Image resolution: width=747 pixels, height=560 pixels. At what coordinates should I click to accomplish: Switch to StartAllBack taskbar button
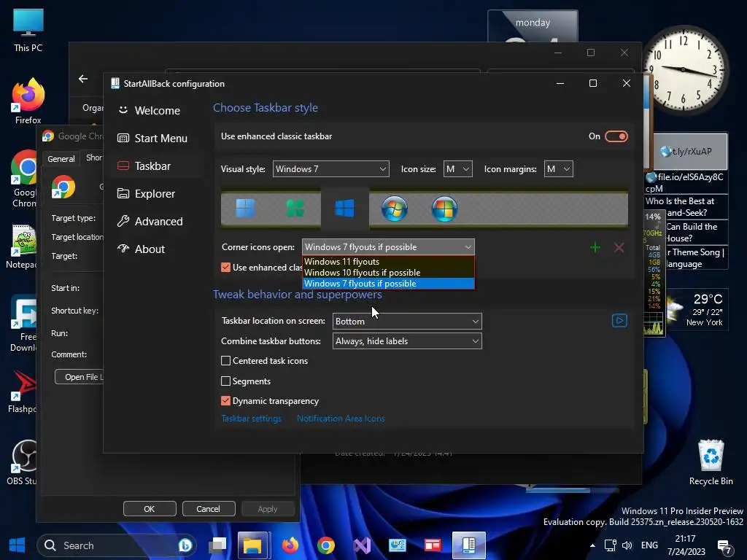click(x=469, y=545)
